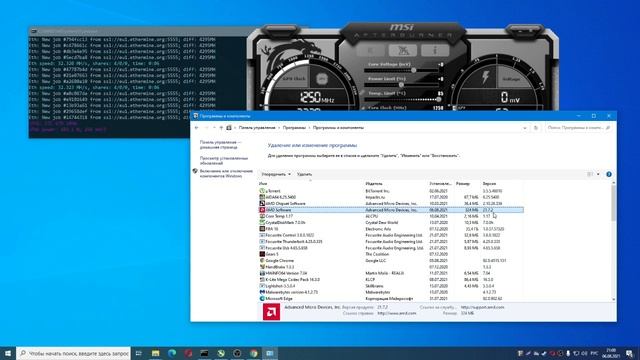
Task: Select the Focusrite Control row
Action: (x=391, y=235)
